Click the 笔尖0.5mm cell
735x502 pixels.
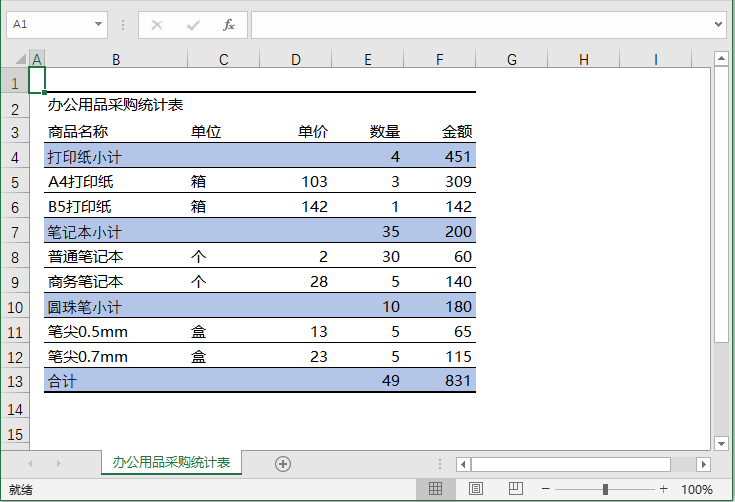point(116,331)
